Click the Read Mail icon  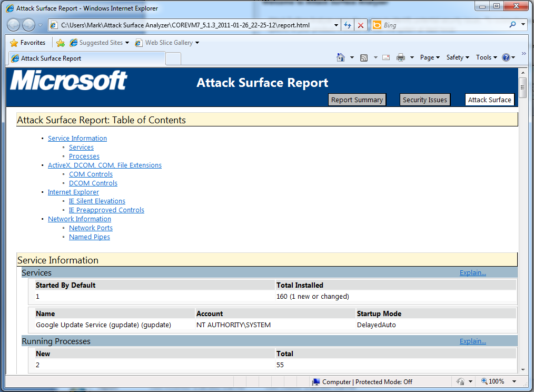point(386,57)
